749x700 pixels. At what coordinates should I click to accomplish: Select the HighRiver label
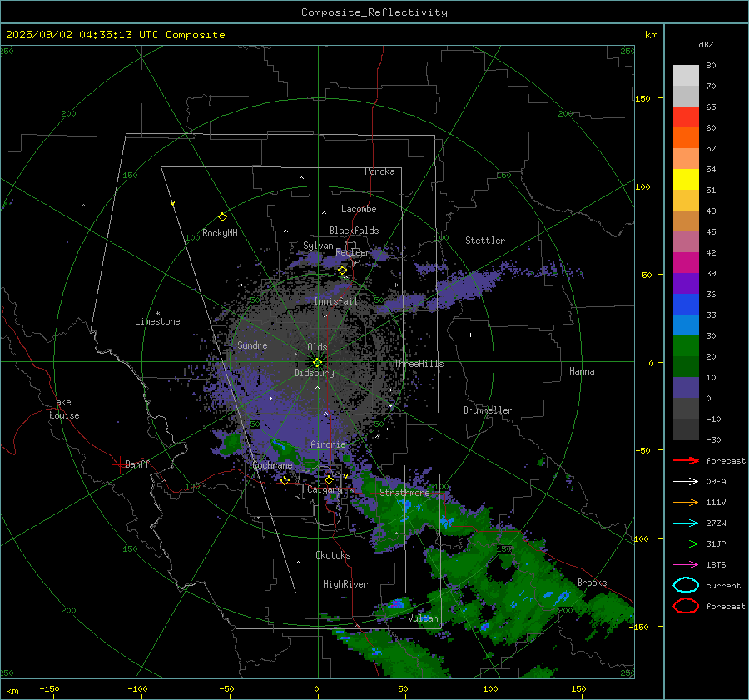[345, 584]
